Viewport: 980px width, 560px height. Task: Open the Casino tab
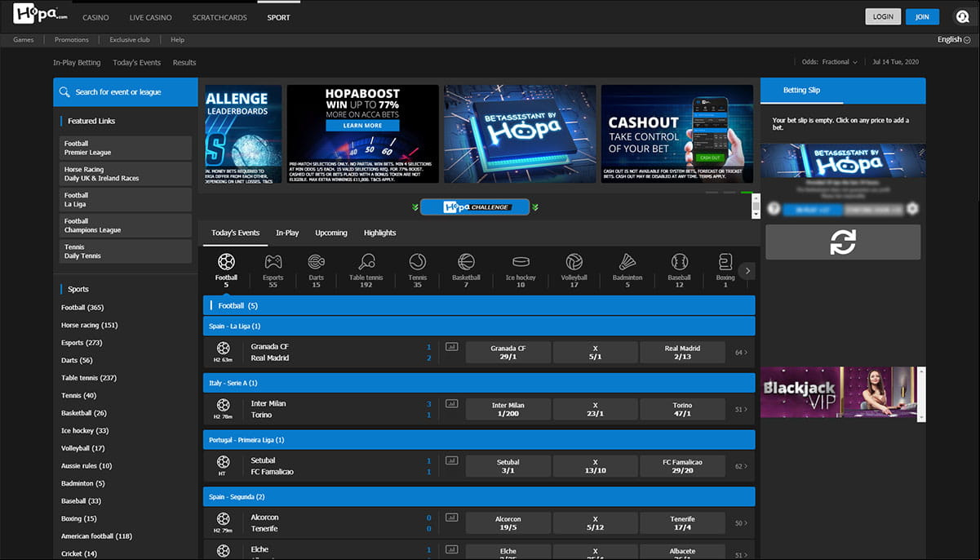95,17
